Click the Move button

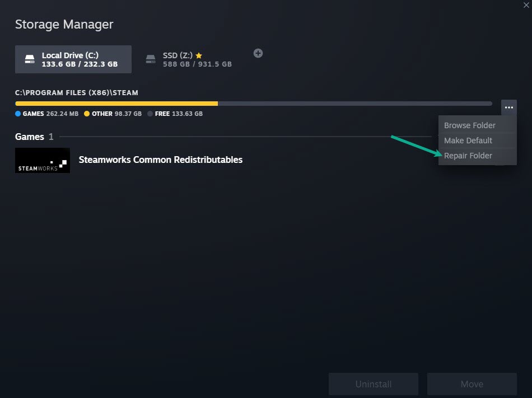[472, 384]
